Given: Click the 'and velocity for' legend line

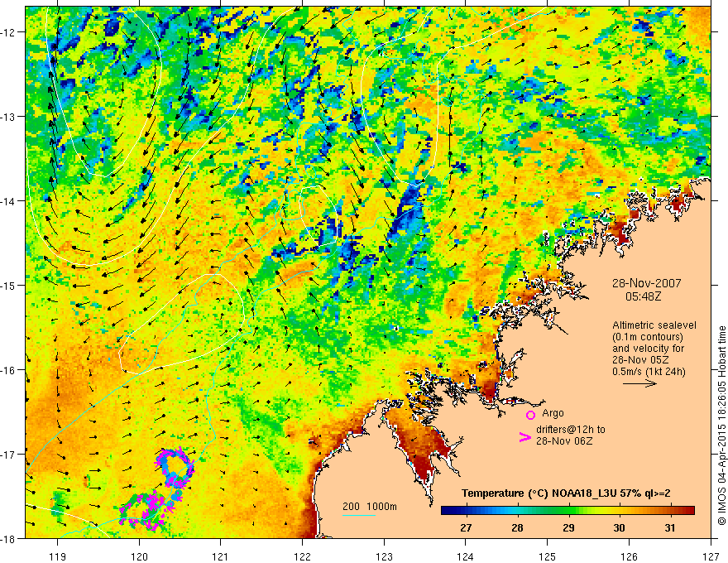Looking at the screenshot, I should 648,349.
